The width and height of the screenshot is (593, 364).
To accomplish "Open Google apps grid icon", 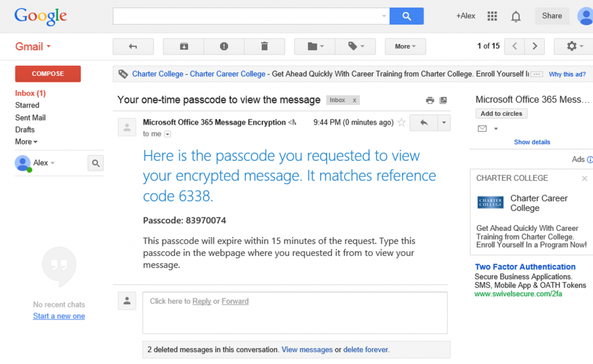I will [x=492, y=16].
